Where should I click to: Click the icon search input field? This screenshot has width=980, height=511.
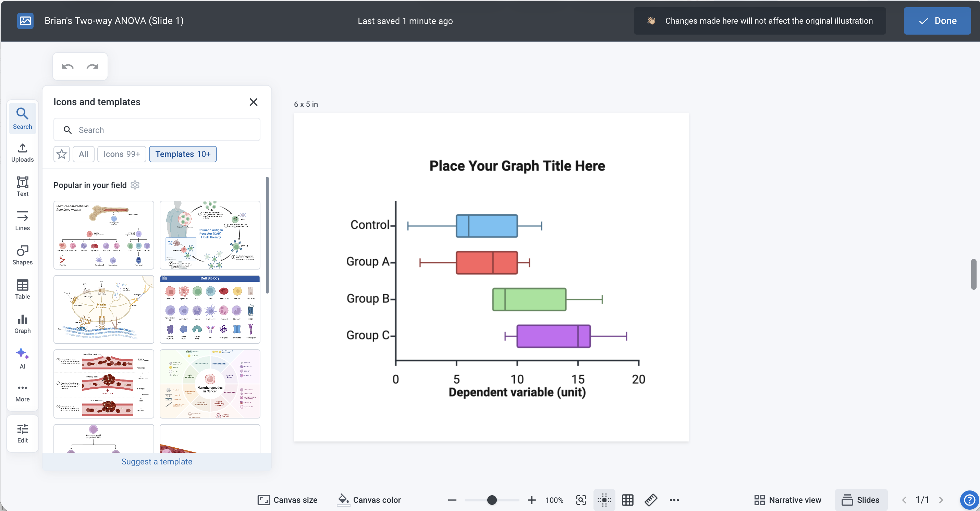157,130
